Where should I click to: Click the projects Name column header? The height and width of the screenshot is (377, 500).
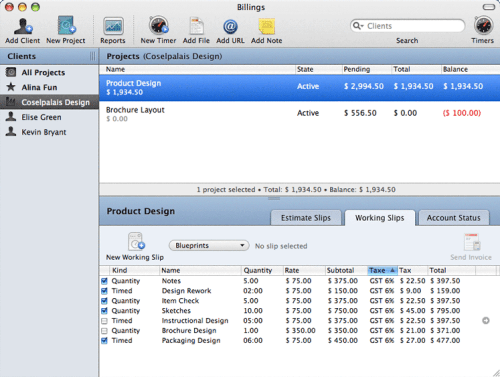[198, 69]
